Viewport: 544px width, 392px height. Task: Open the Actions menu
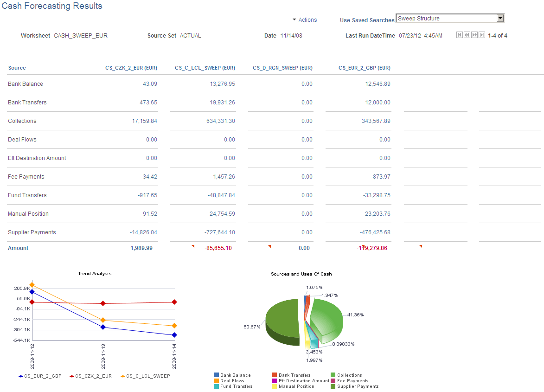pos(307,20)
